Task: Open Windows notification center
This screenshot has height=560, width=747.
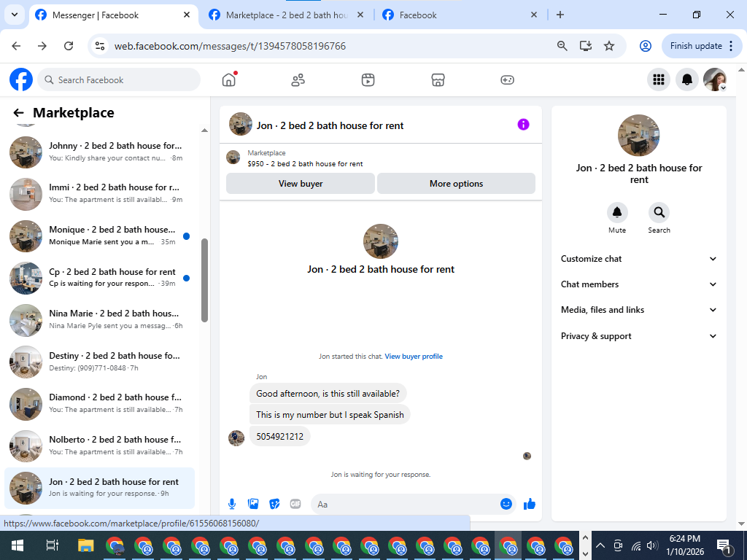Action: (x=724, y=547)
